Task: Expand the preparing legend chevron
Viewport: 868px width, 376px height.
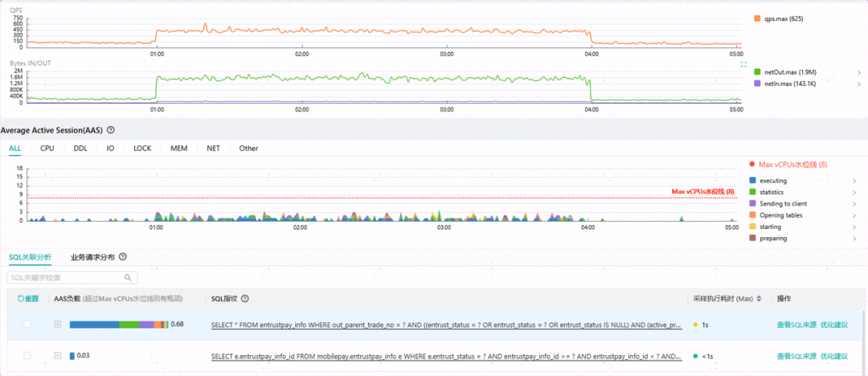Action: pyautogui.click(x=855, y=239)
